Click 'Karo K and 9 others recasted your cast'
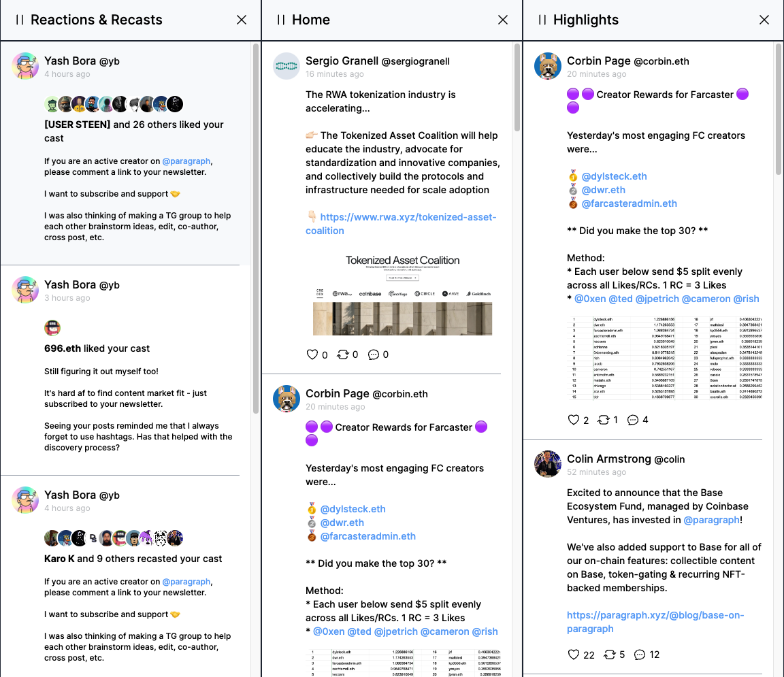 pos(133,559)
